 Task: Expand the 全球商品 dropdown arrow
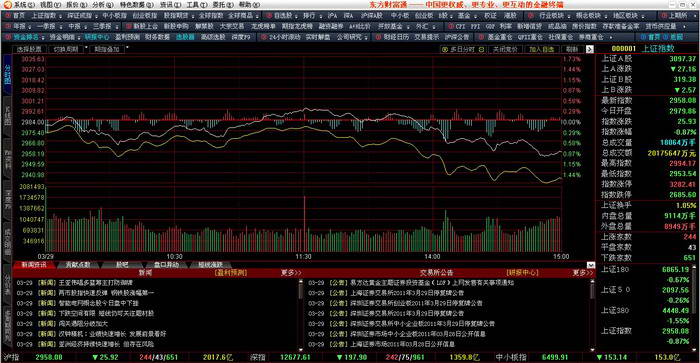257,16
